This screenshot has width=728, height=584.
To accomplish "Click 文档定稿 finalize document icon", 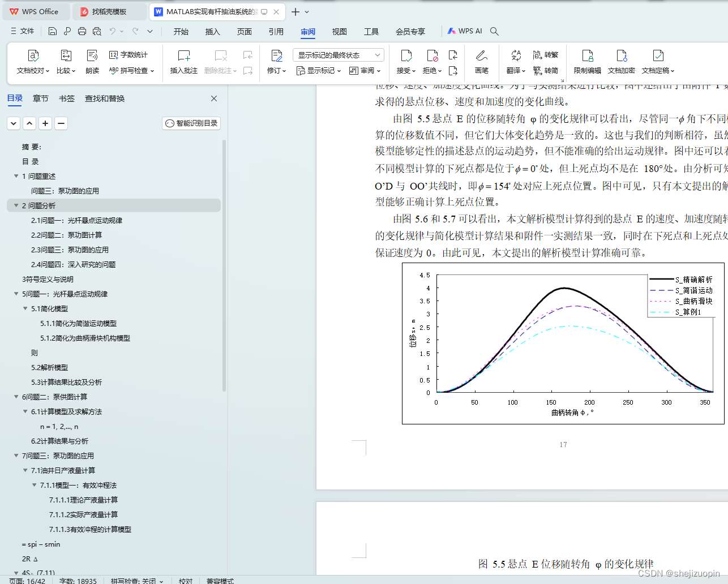I will pos(658,62).
